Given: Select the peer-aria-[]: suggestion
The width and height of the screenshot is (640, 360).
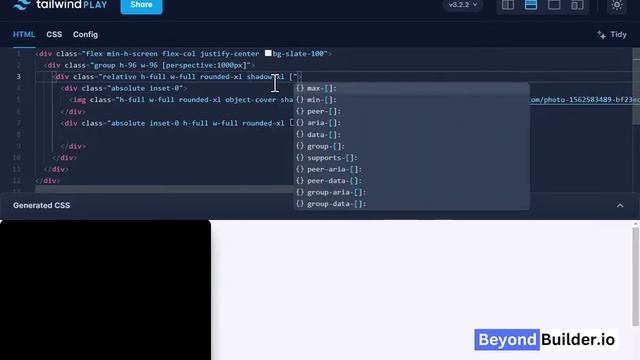Looking at the screenshot, I should click(x=411, y=169).
